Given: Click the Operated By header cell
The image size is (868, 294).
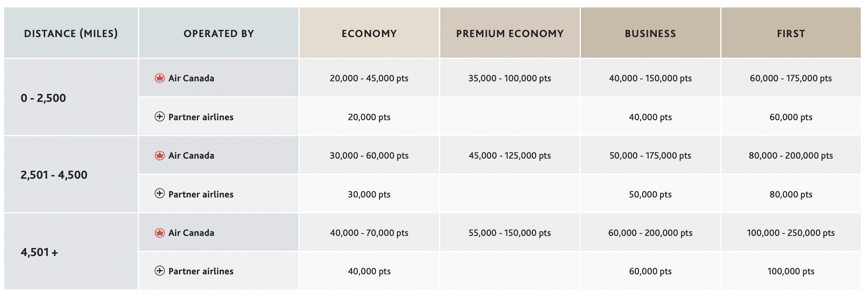Looking at the screenshot, I should click(x=219, y=34).
